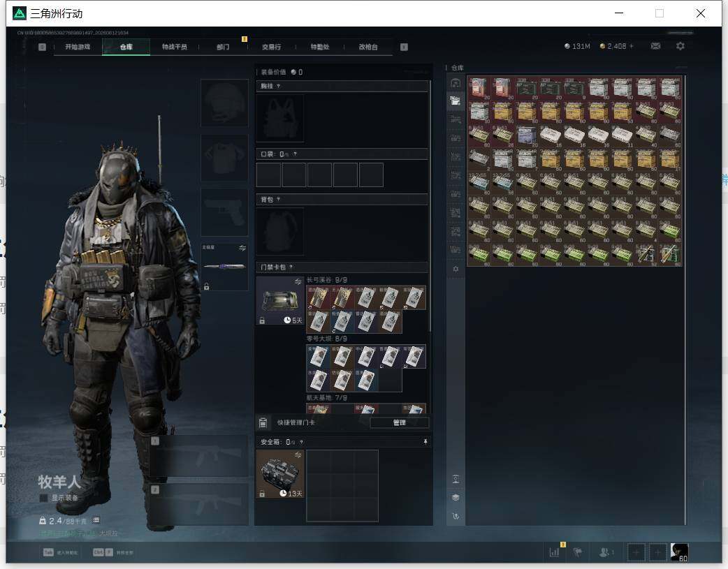728x569 pixels.
Task: Click swap arrows on safe box
Action: click(298, 455)
